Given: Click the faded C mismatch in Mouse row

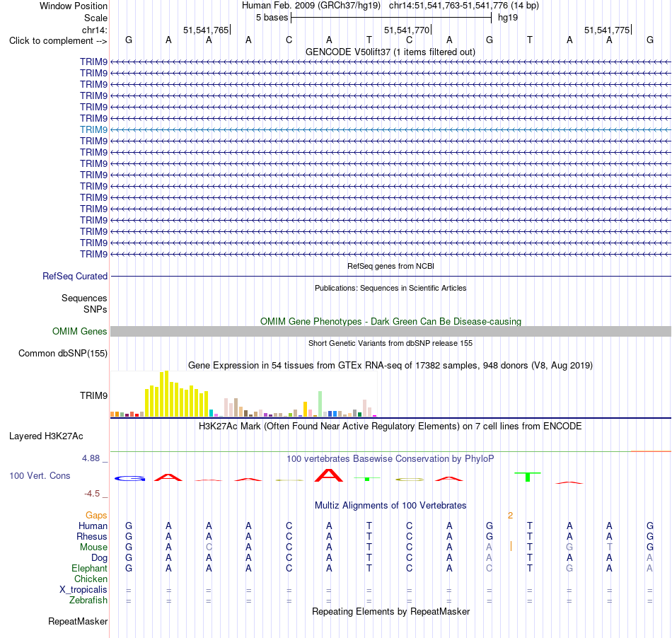Looking at the screenshot, I should 209,547.
